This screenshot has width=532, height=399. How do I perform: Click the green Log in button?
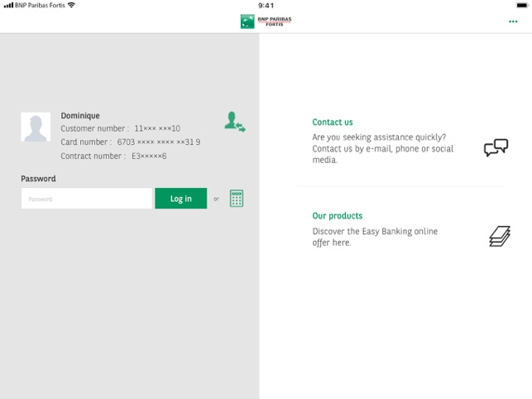181,199
